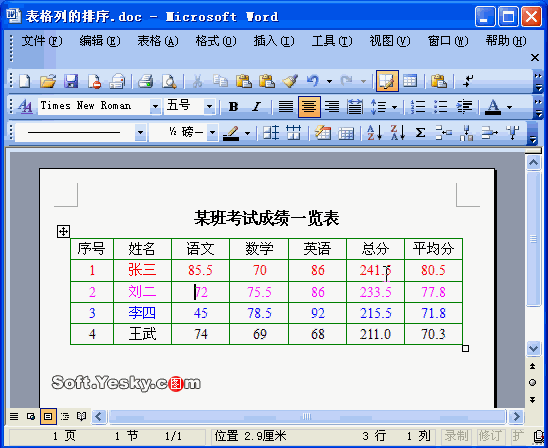
Task: Toggle Distributed alignment
Action: (x=355, y=106)
